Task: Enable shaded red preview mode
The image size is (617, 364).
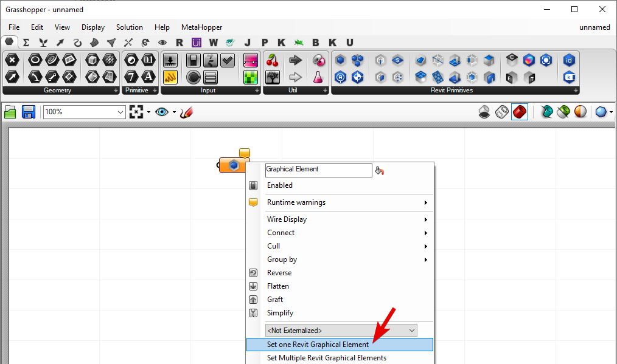Action: point(519,112)
